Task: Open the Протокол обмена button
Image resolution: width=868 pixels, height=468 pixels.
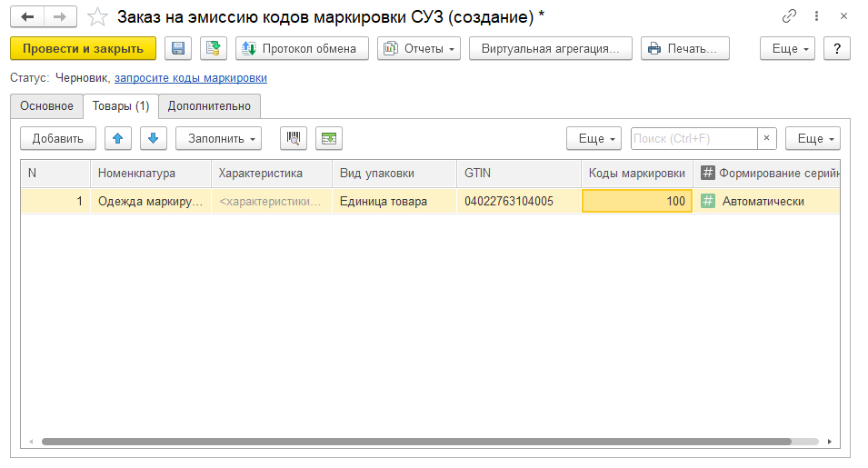Action: point(302,48)
